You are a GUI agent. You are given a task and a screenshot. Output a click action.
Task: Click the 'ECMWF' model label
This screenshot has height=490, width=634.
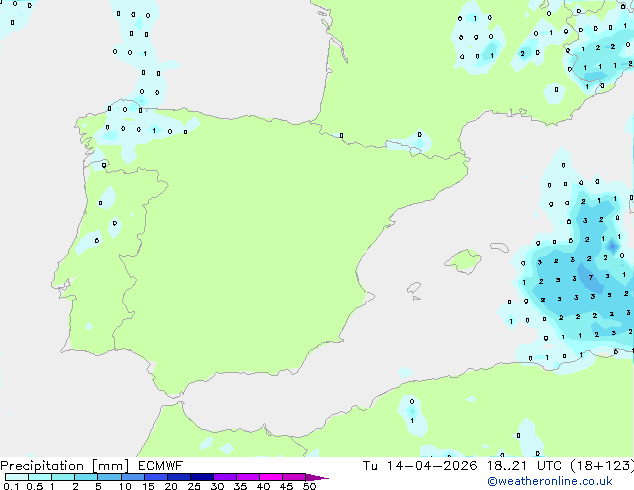tap(161, 466)
